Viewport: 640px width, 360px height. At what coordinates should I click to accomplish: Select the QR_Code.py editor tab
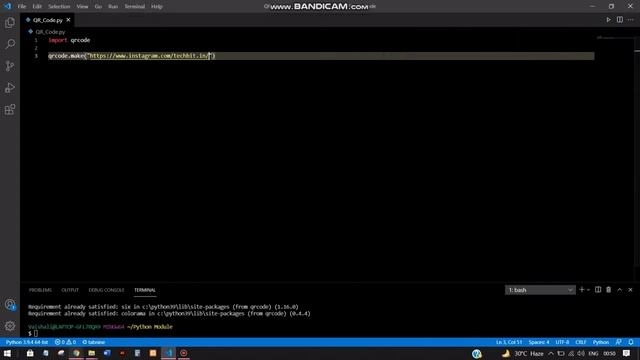pyautogui.click(x=48, y=20)
